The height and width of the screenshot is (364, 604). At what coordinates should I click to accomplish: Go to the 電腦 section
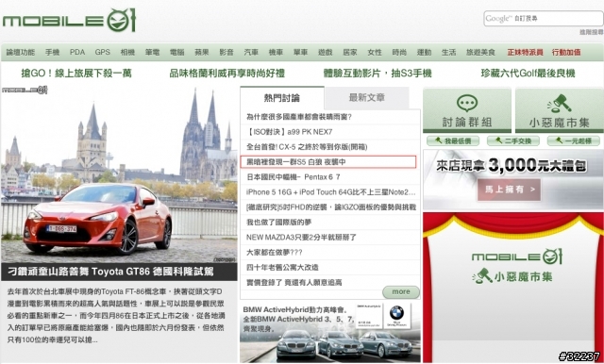coord(176,52)
